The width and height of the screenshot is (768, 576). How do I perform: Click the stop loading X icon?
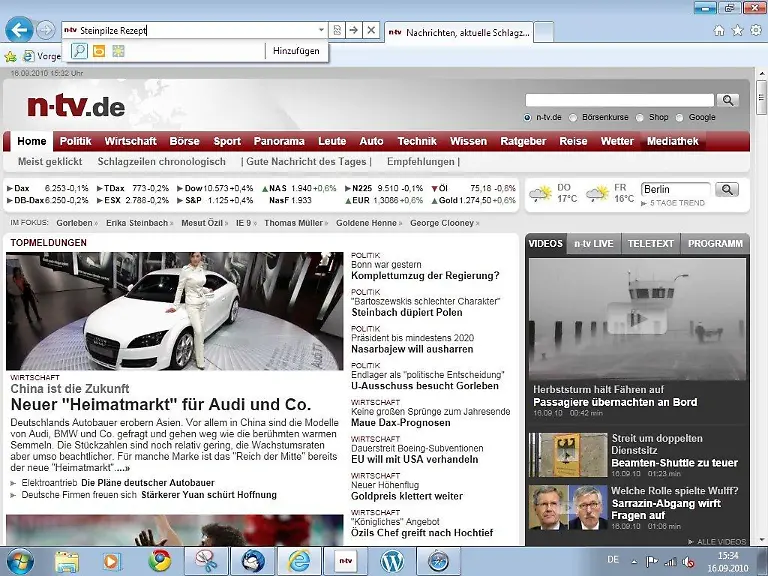pyautogui.click(x=371, y=31)
